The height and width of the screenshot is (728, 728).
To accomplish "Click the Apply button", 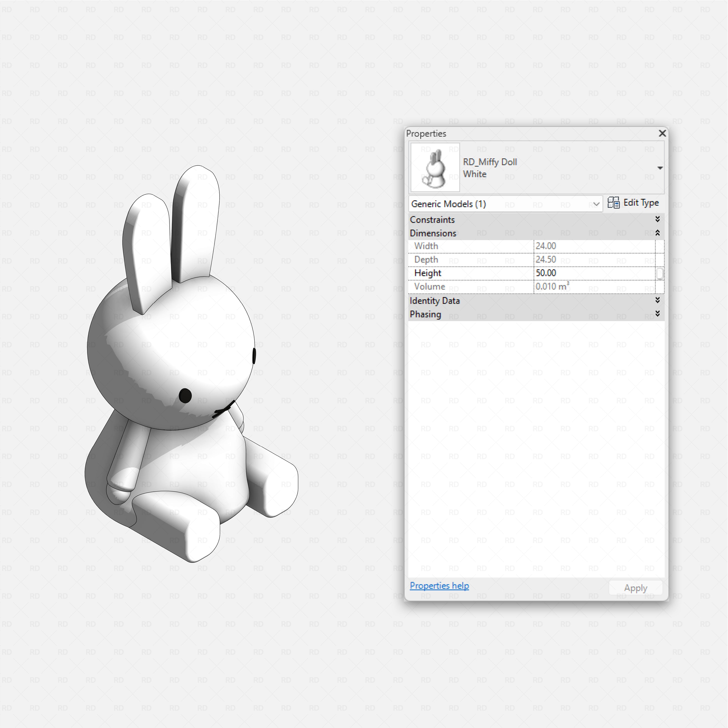I will click(636, 587).
